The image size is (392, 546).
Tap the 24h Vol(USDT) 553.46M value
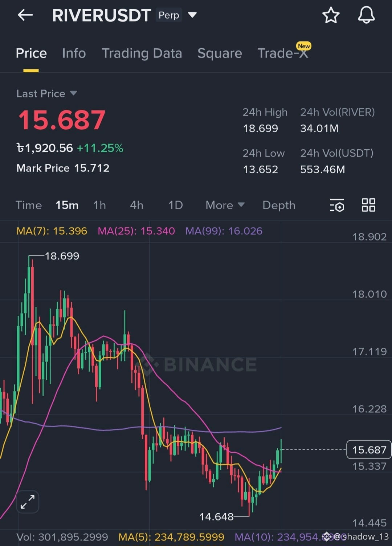click(x=322, y=170)
